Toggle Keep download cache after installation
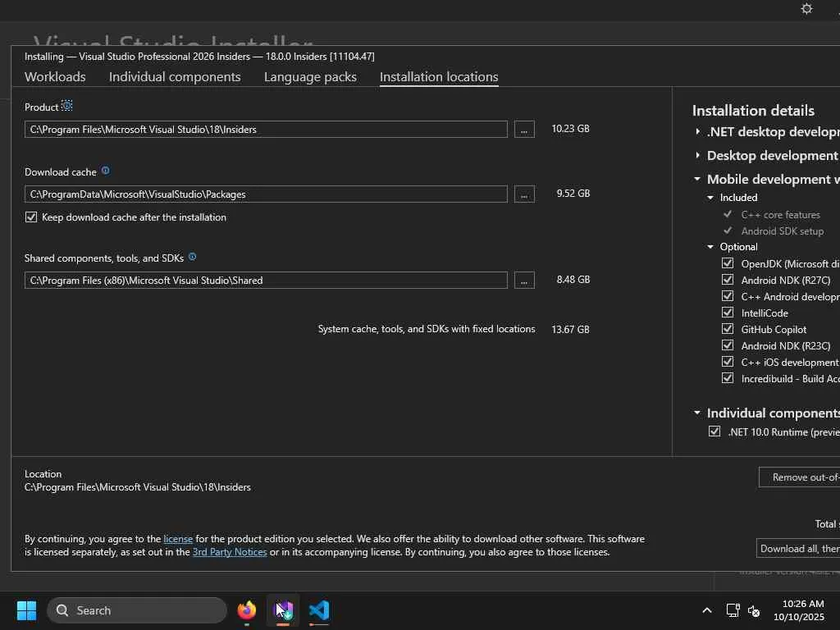Viewport: 840px width, 630px height. point(31,217)
